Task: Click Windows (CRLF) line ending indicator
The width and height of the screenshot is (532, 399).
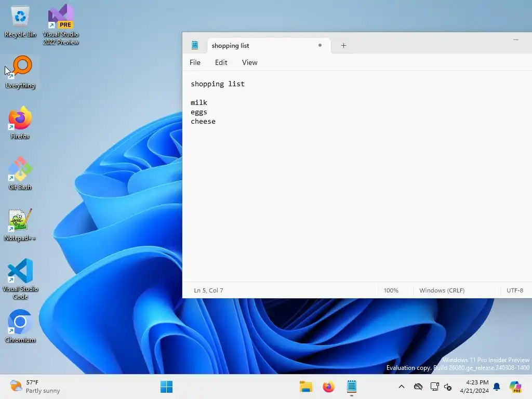Action: point(442,290)
